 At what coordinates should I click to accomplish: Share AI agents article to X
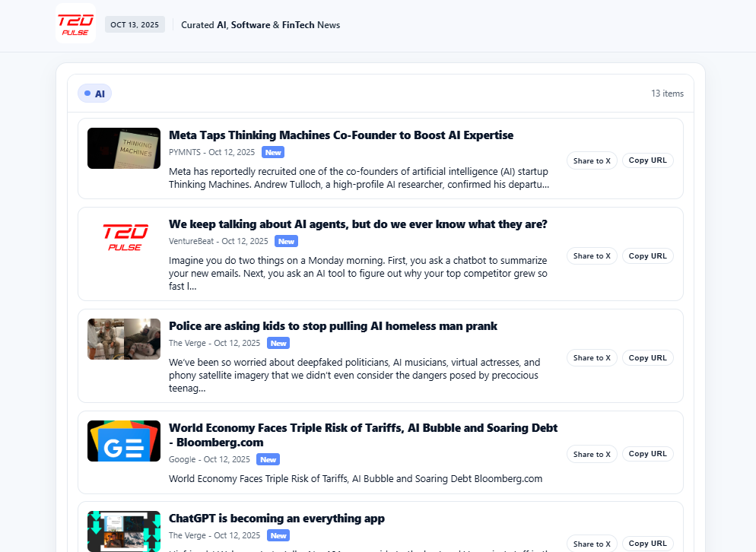(x=592, y=256)
